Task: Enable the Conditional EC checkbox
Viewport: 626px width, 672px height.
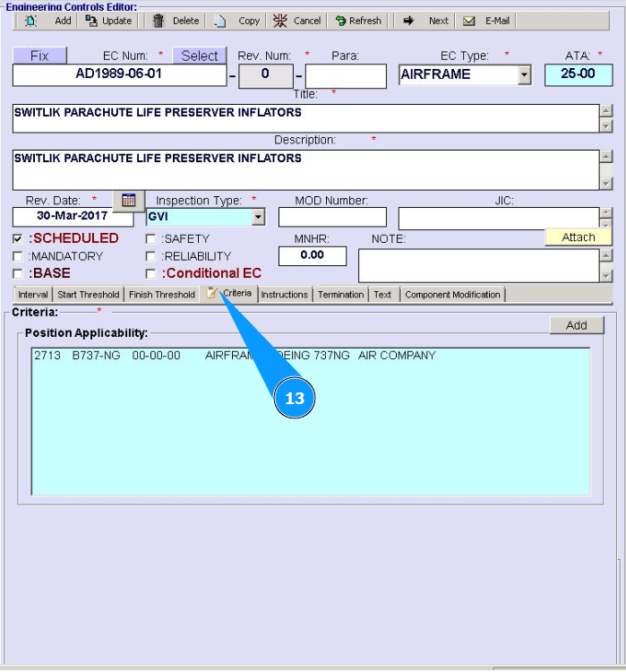Action: tap(150, 273)
